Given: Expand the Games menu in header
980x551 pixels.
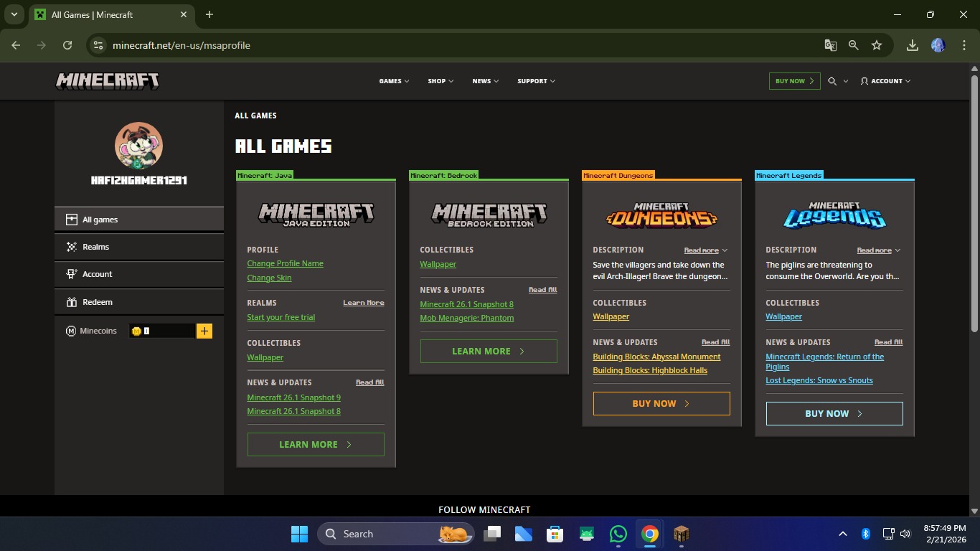Looking at the screenshot, I should 394,81.
